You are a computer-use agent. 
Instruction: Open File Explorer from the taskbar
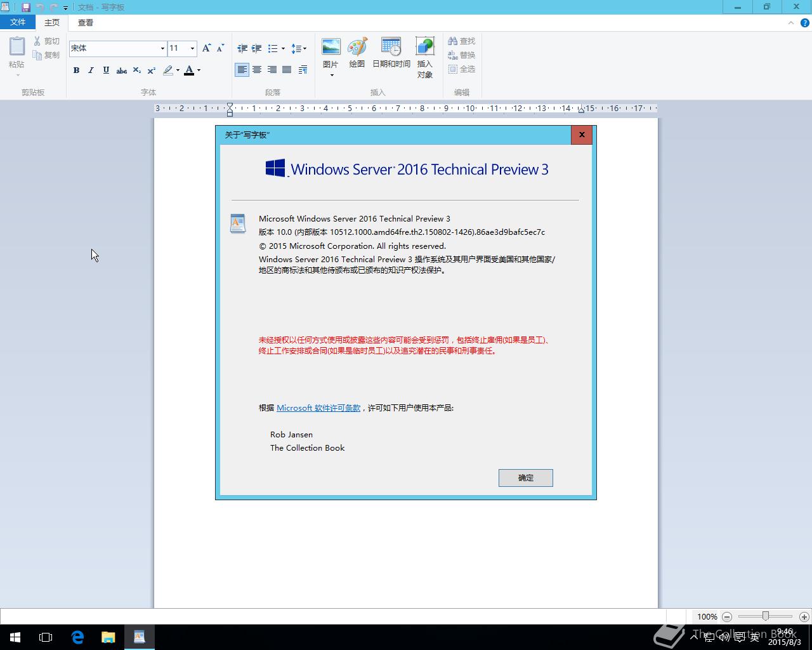[x=108, y=637]
